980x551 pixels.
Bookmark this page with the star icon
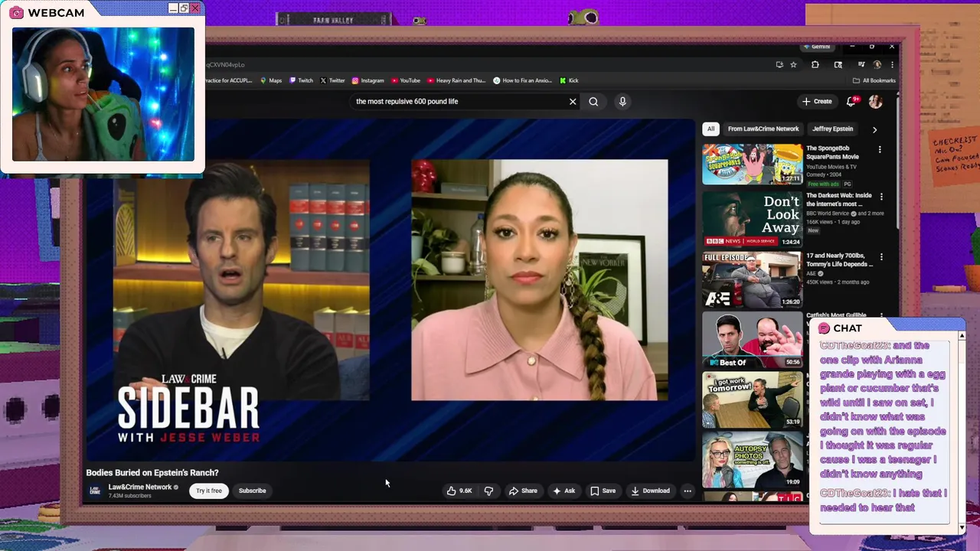[x=793, y=65]
